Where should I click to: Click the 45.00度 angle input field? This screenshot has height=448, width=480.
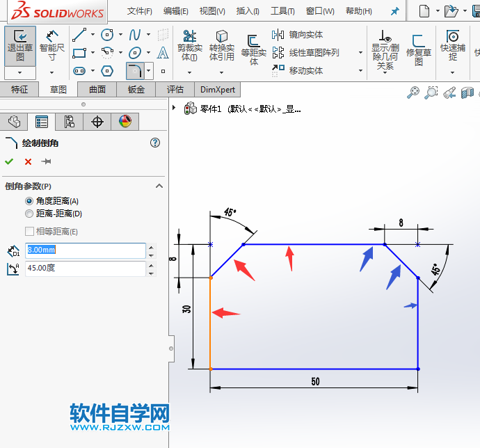pos(86,269)
